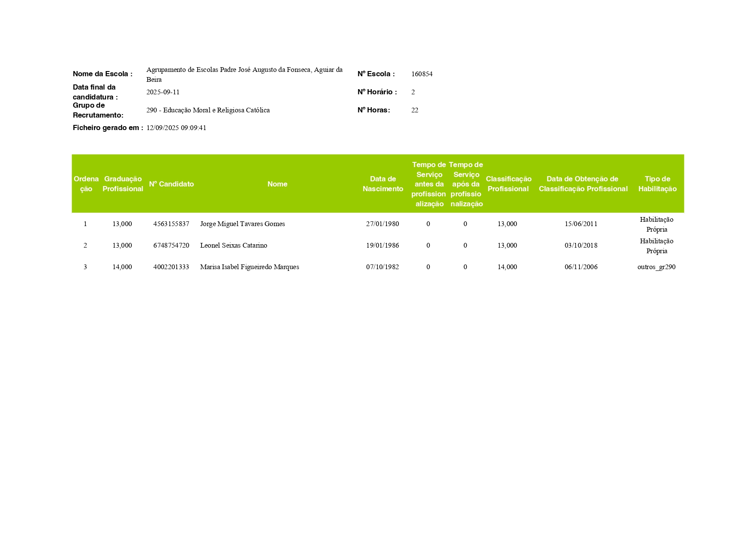Image resolution: width=756 pixels, height=534 pixels.
Task: Select school number 160854
Action: [x=422, y=74]
